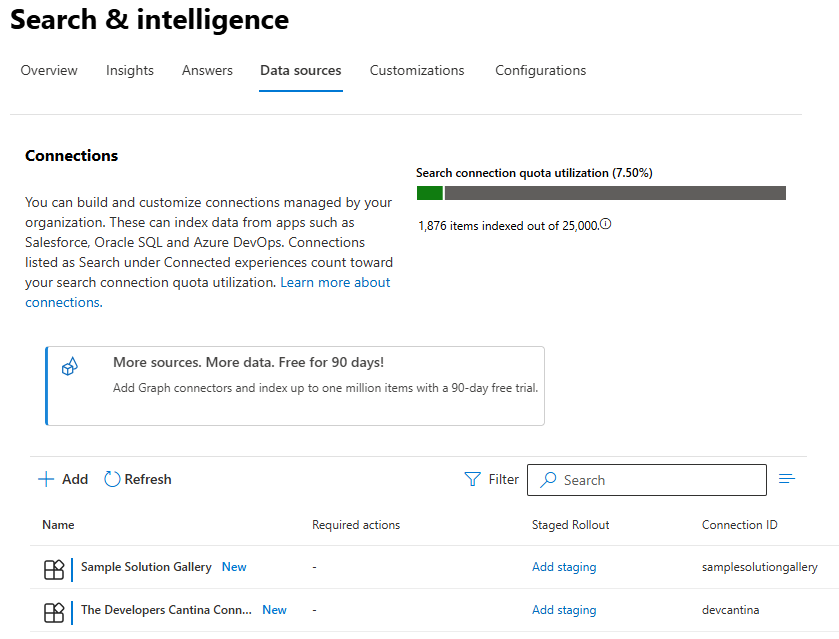Click the banner text about 90-day free trial
The width and height of the screenshot is (839, 639).
pos(325,388)
